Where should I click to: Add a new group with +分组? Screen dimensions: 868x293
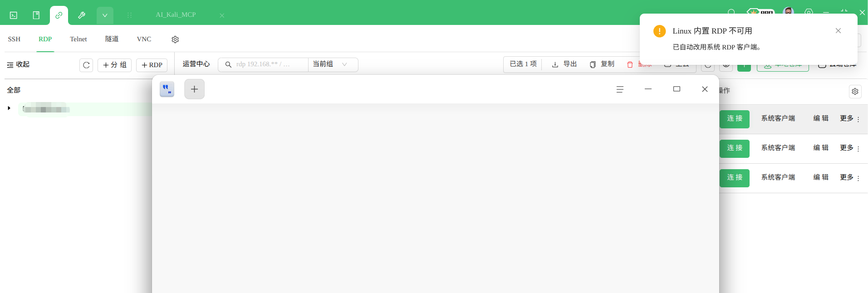pos(114,65)
